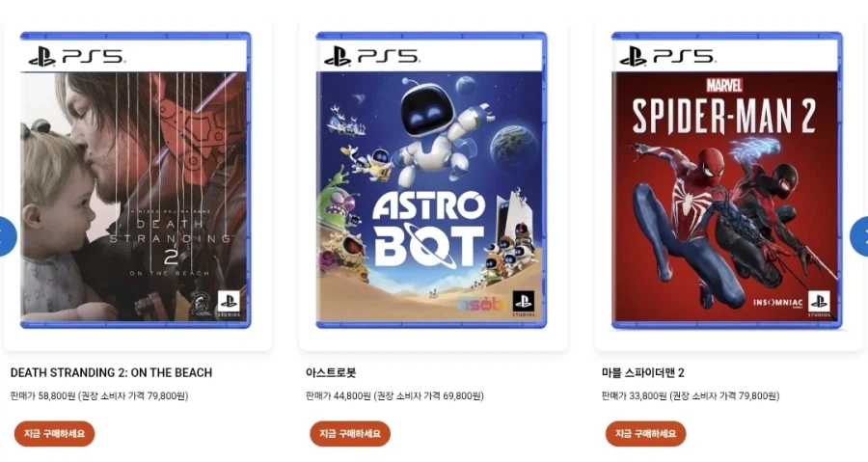Click the right carousel arrow
868x462 pixels.
[x=859, y=236]
